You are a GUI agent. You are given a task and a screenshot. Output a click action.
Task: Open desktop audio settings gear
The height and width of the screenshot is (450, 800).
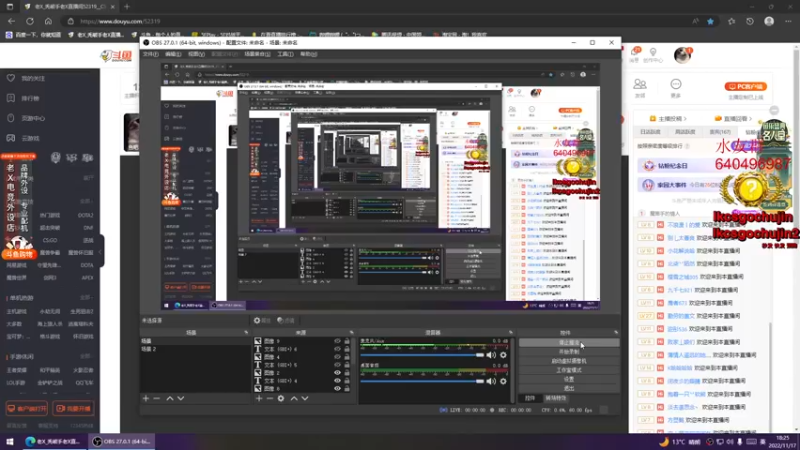(x=503, y=381)
